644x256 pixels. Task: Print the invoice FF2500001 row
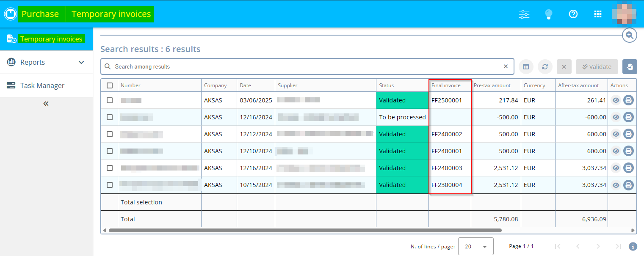click(x=629, y=100)
